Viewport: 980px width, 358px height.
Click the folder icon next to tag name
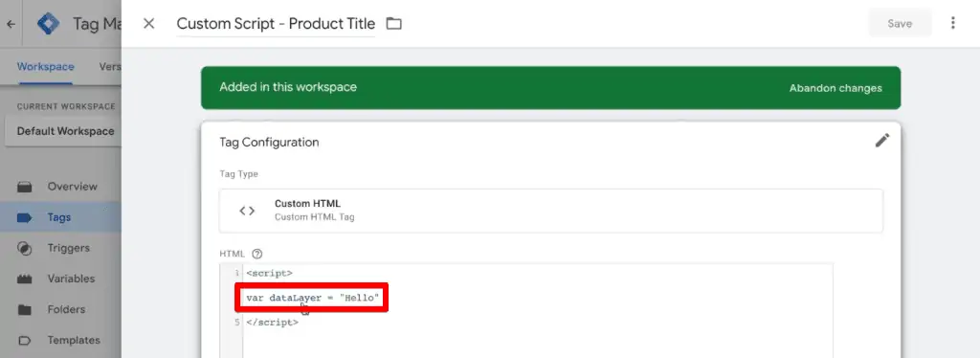[x=393, y=24]
